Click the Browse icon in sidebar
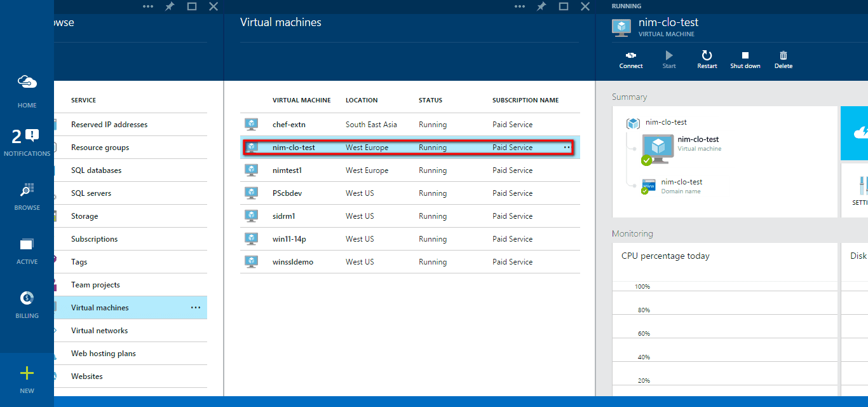This screenshot has width=868, height=407. pos(27,191)
